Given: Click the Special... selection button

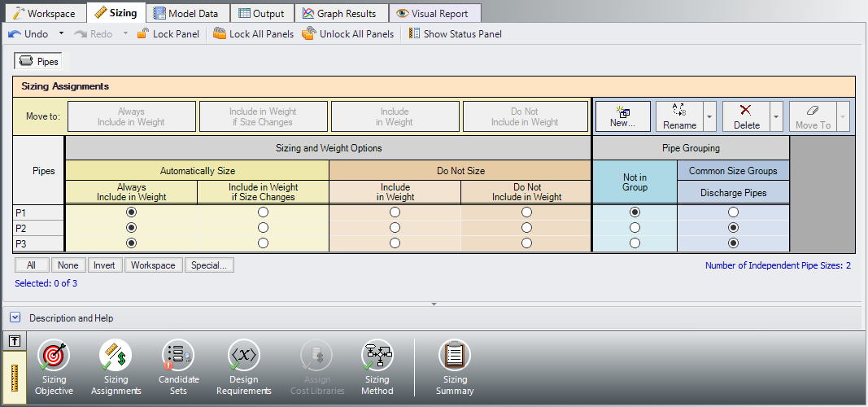Looking at the screenshot, I should click(209, 265).
